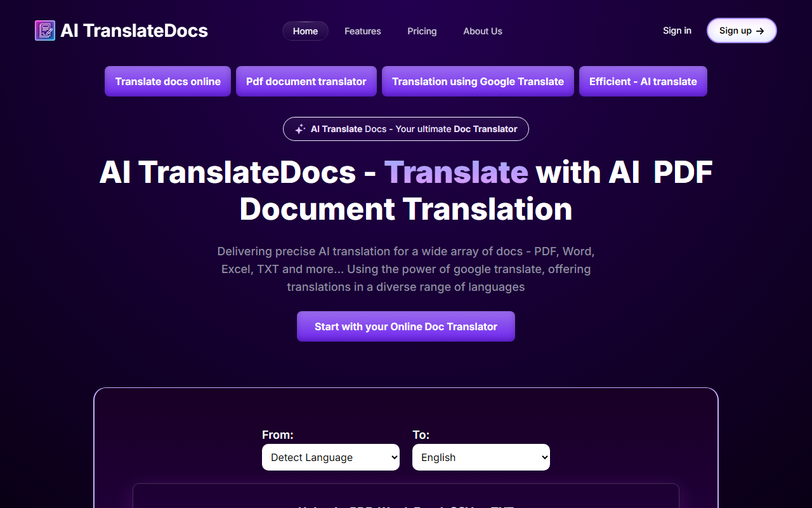812x508 pixels.
Task: Click the Efficient - AI translate button
Action: tap(643, 81)
